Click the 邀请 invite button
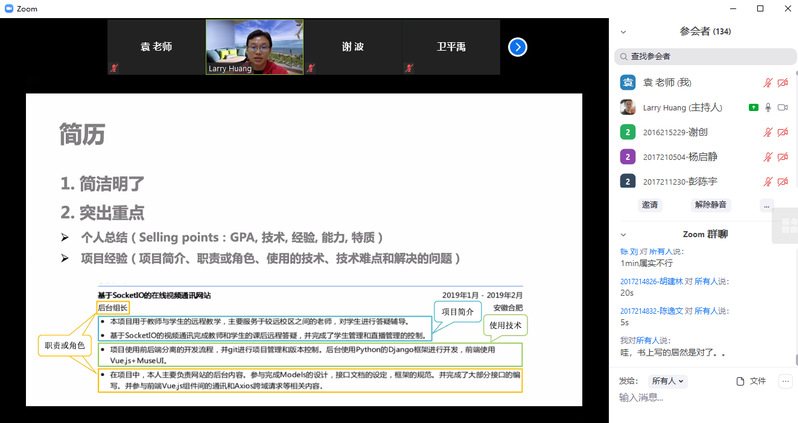The height and width of the screenshot is (423, 798). tap(650, 204)
